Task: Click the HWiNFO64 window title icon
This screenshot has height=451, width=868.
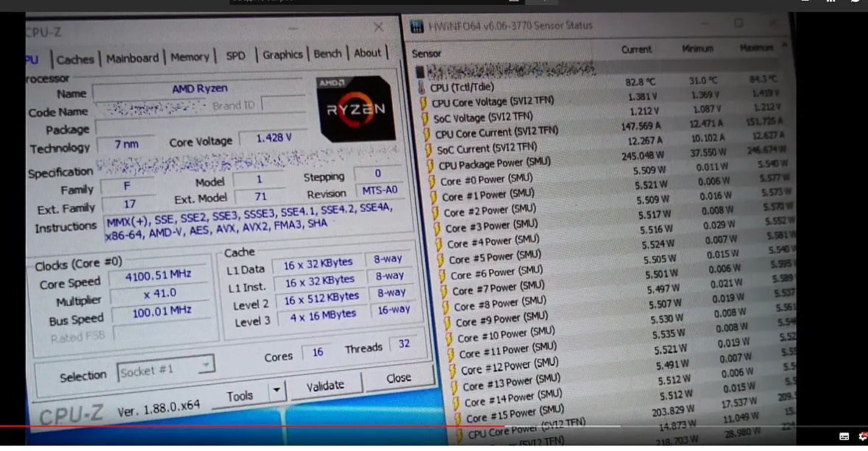Action: click(417, 26)
